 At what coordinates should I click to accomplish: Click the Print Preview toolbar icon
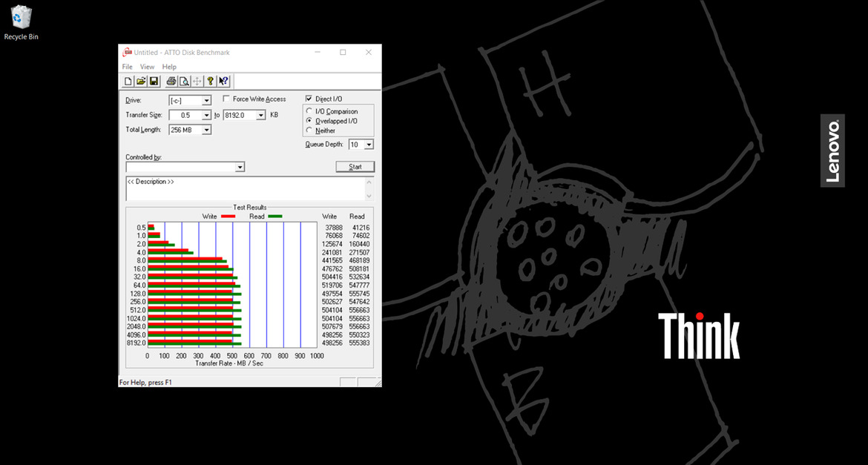[x=184, y=82]
